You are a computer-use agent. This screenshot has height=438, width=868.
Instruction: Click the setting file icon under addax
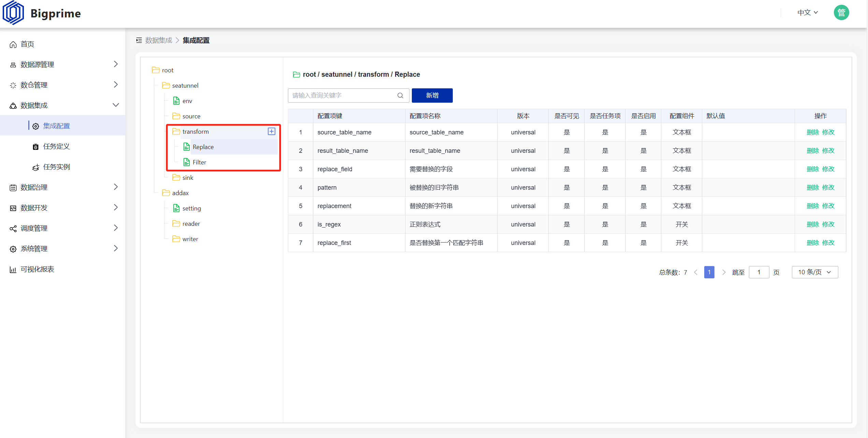pos(176,208)
